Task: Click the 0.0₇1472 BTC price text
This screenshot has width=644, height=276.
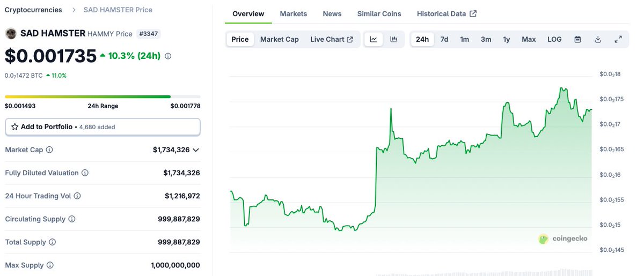Action: [24, 76]
